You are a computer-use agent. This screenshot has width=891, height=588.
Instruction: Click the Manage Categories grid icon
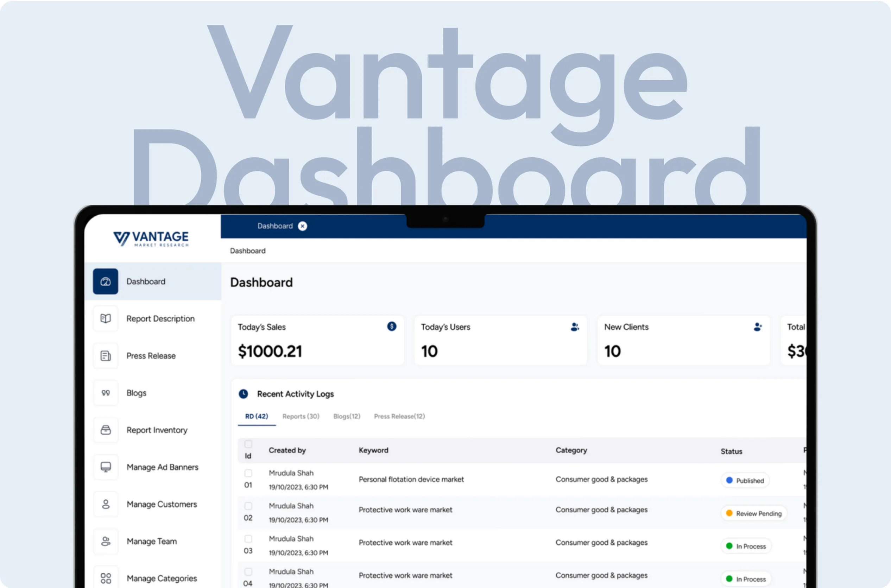(x=105, y=578)
